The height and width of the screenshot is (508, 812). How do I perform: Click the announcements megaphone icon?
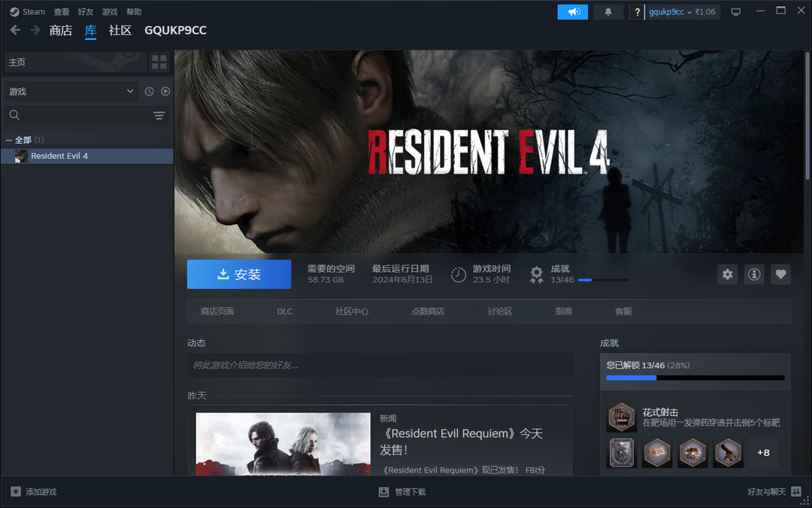click(x=573, y=12)
